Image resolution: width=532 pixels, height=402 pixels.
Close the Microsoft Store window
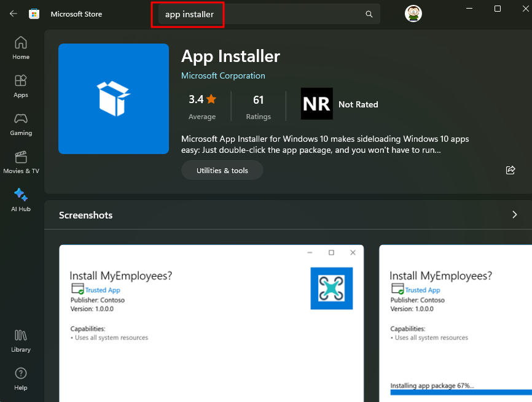[526, 9]
